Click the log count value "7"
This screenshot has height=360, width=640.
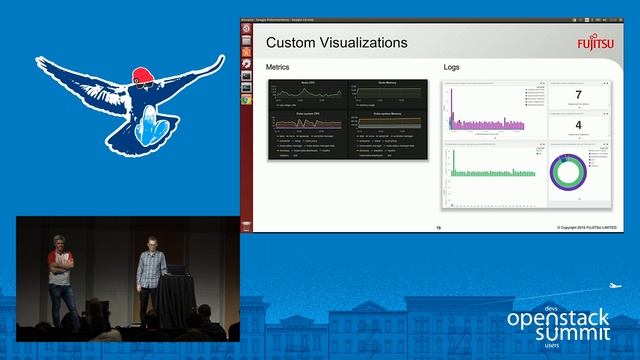[578, 95]
